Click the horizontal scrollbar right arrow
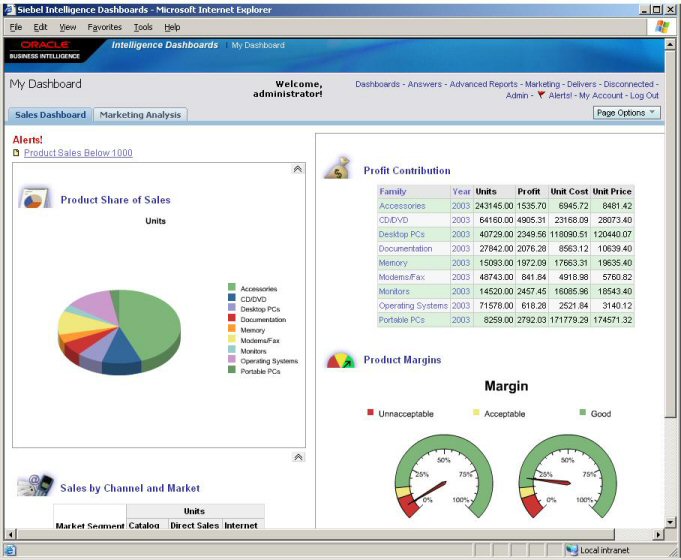Image resolution: width=681 pixels, height=560 pixels. tap(659, 534)
